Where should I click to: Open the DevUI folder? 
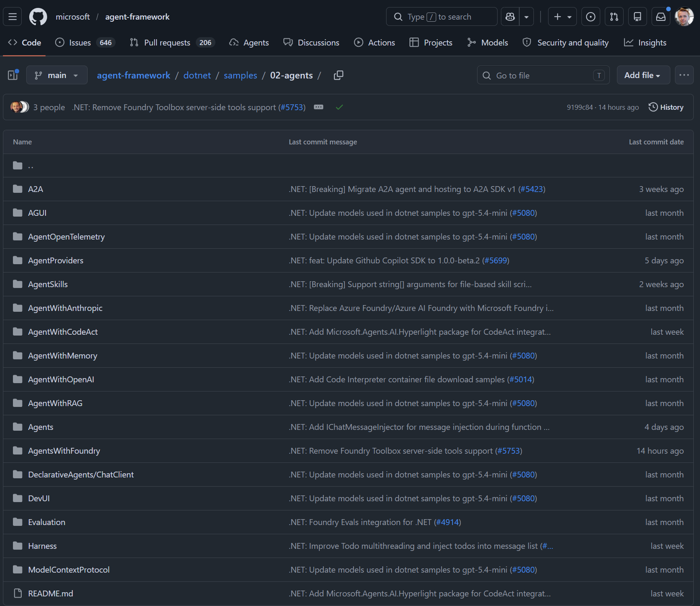coord(39,498)
